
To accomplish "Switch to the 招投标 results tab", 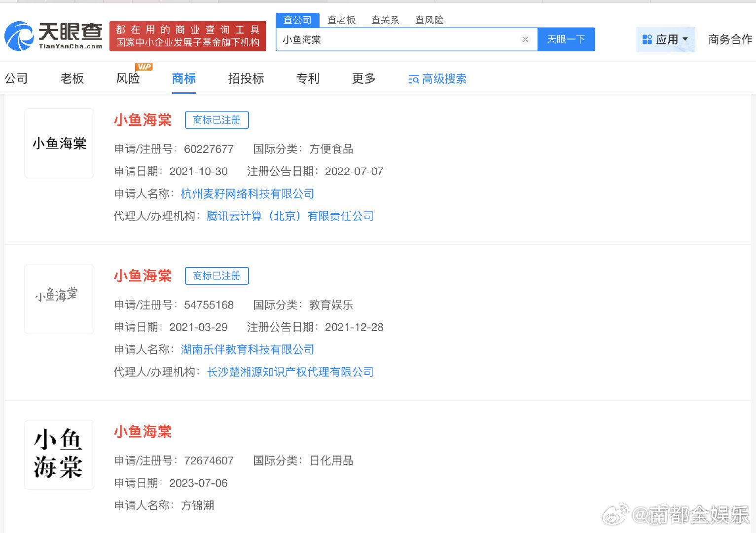I will [246, 78].
